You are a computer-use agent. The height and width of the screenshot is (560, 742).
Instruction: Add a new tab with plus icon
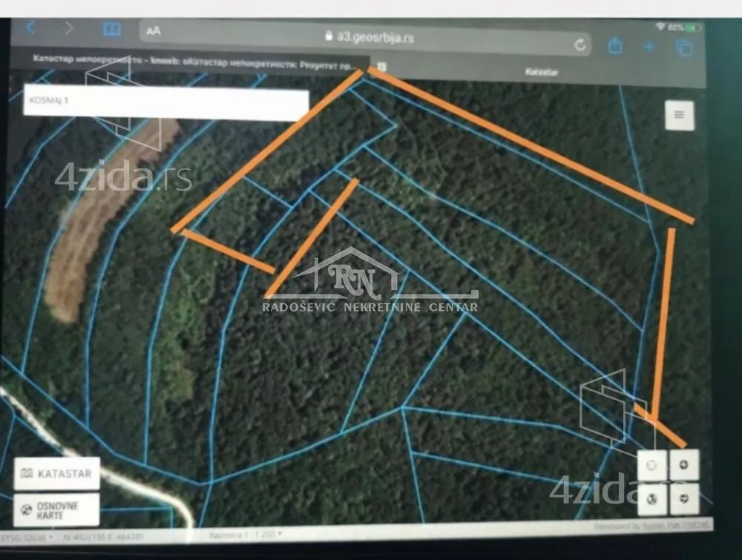point(649,47)
